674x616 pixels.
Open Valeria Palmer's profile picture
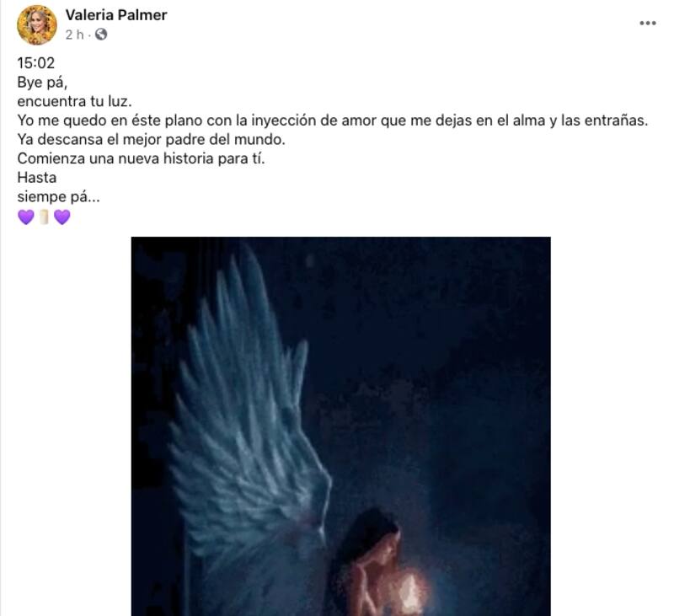[x=37, y=25]
